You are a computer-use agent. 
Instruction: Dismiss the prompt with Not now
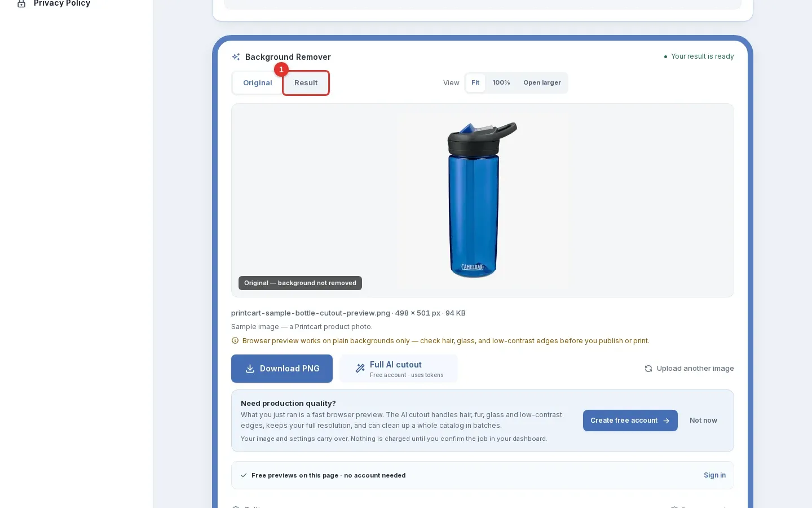[x=703, y=421]
